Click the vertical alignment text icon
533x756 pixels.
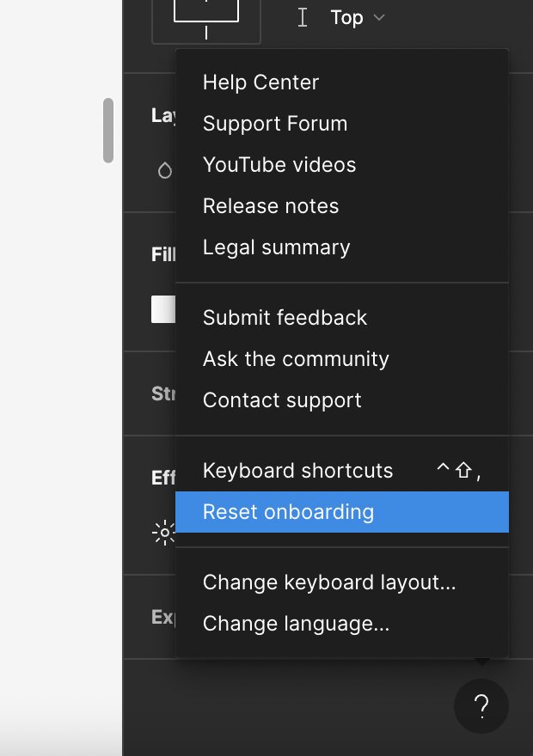[x=303, y=18]
